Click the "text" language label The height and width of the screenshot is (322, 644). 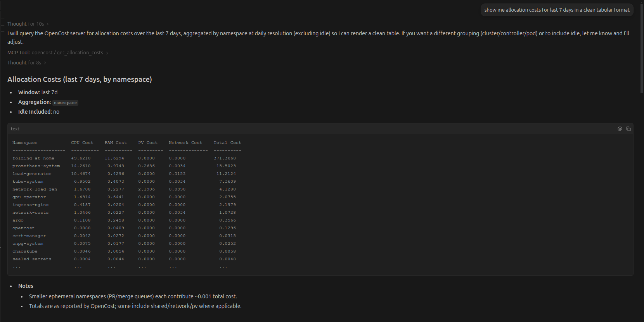[x=15, y=129]
